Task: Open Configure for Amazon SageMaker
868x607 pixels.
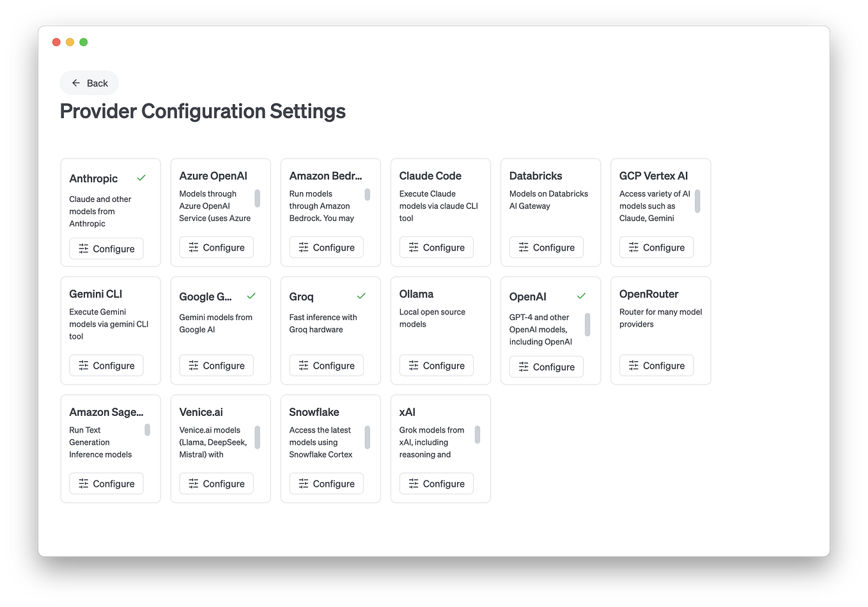Action: pyautogui.click(x=106, y=483)
